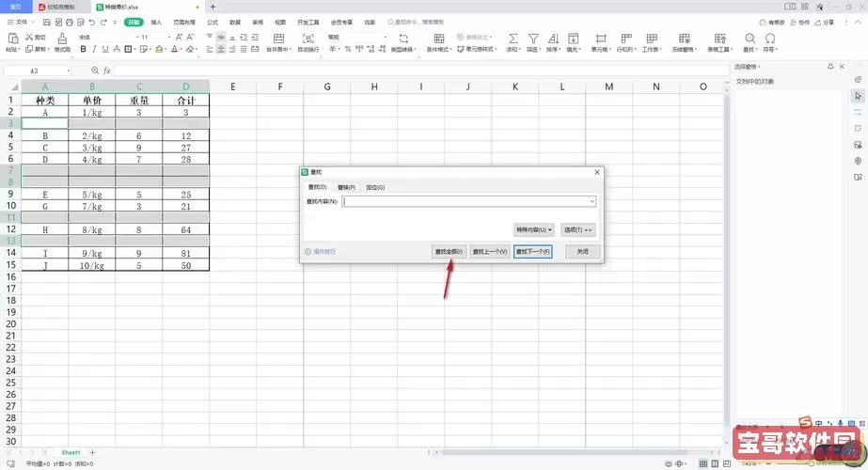Click the percent style icon
This screenshot has width=868, height=470.
(x=348, y=49)
